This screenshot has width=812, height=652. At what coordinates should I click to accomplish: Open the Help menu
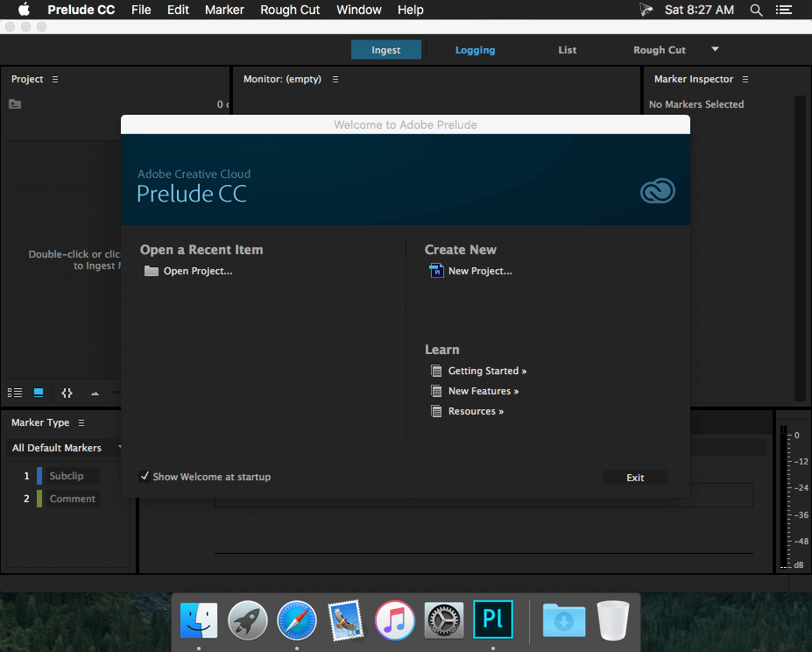[410, 10]
